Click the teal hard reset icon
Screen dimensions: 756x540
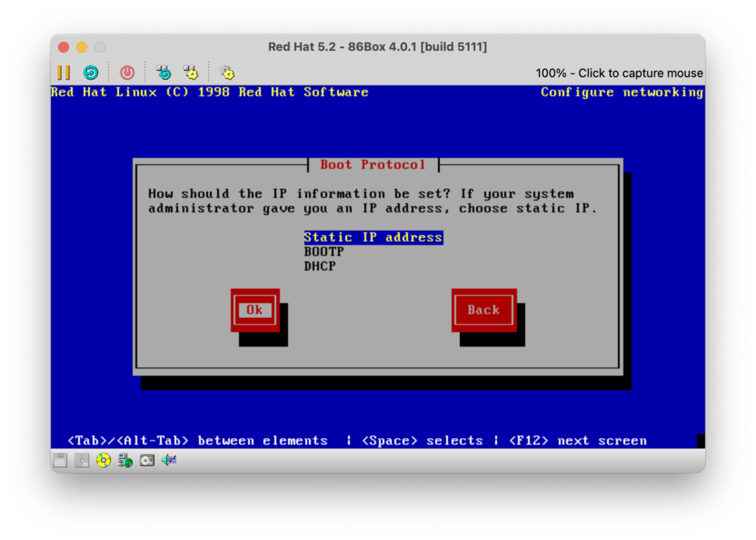click(91, 73)
